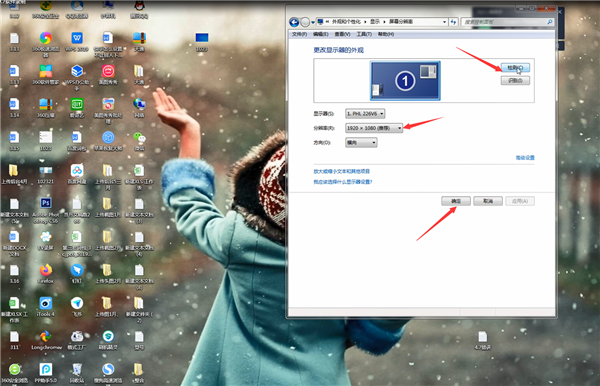The height and width of the screenshot is (386, 600).
Task: Select the 360压缩 desktop icon
Action: coord(46,108)
